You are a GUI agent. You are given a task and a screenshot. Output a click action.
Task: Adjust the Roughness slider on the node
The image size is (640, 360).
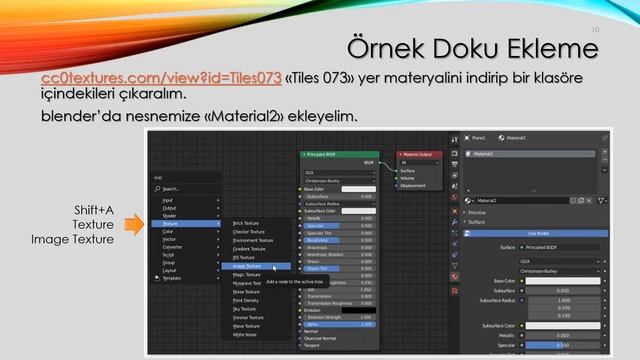340,240
